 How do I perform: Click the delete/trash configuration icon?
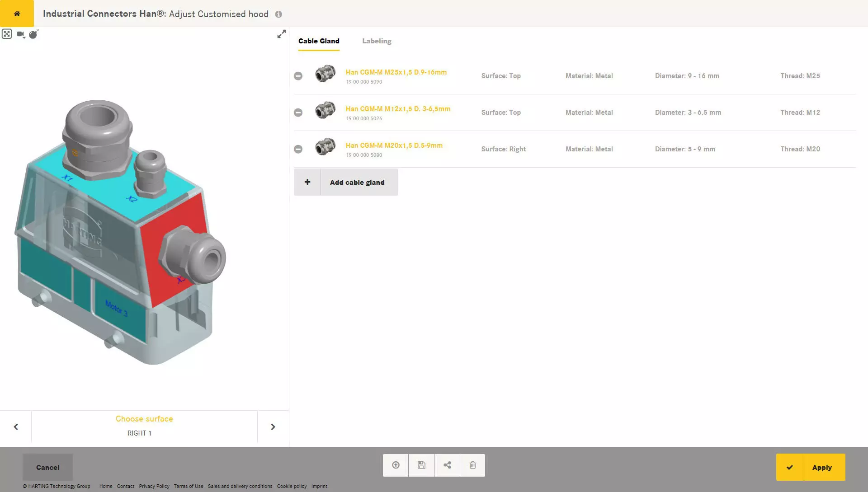coord(472,465)
